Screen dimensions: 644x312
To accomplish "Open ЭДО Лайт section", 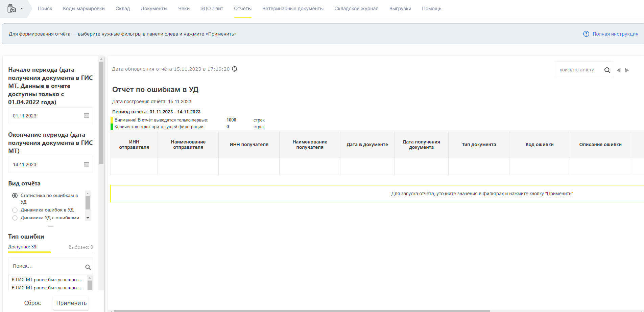I will (212, 8).
